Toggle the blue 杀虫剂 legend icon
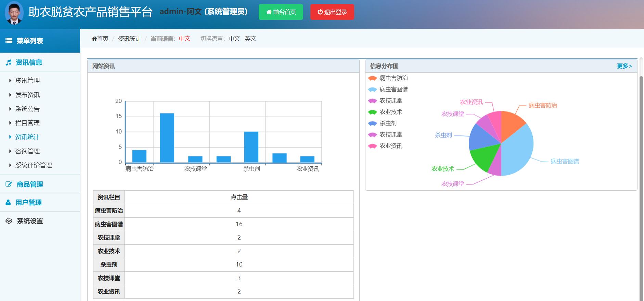644x301 pixels. pyautogui.click(x=372, y=123)
